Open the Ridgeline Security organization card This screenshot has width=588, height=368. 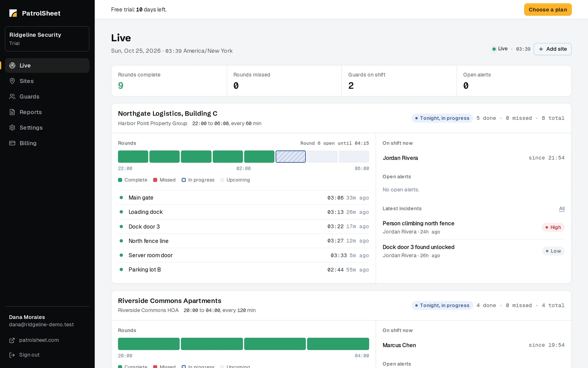(x=47, y=39)
